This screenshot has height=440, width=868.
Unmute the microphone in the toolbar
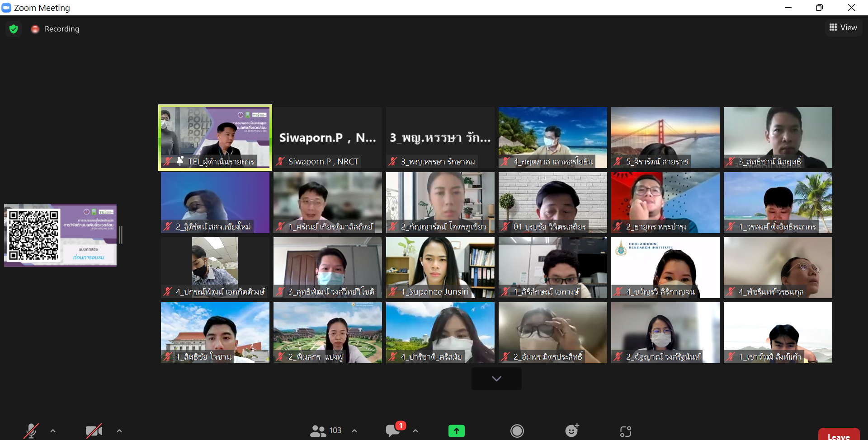click(x=31, y=431)
